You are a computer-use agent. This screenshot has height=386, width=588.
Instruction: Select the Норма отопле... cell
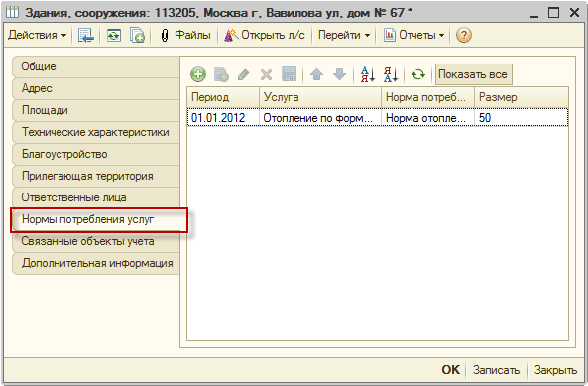tap(428, 118)
